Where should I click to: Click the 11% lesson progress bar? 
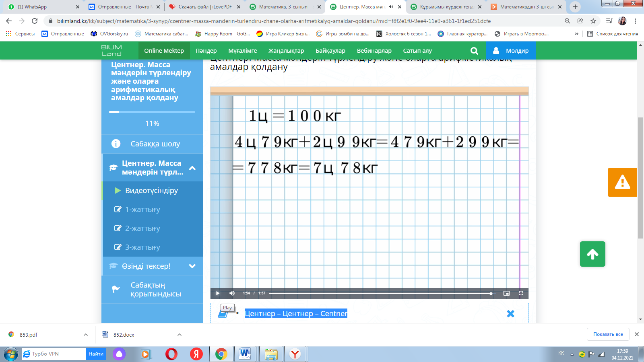click(152, 112)
